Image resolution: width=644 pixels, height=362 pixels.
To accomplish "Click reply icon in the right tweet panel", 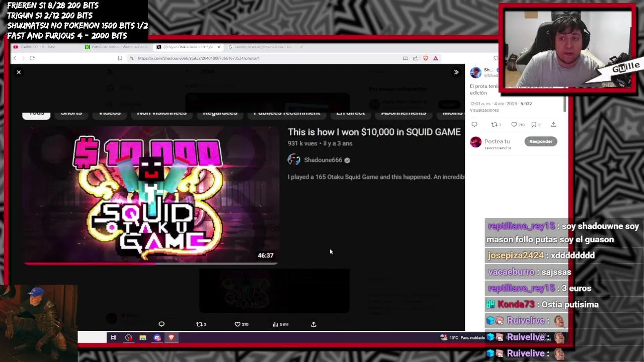I will click(474, 125).
